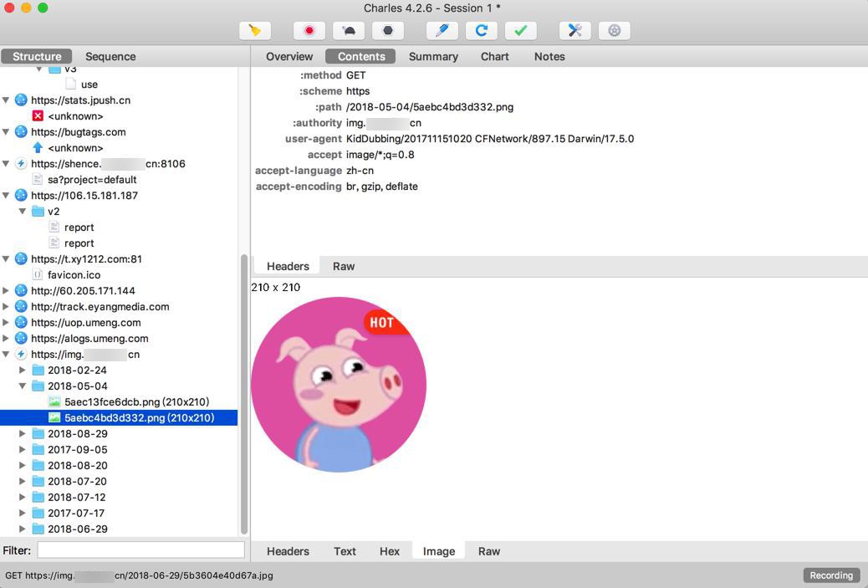
Task: Expand the 2018-08-29 folder
Action: tap(22, 433)
